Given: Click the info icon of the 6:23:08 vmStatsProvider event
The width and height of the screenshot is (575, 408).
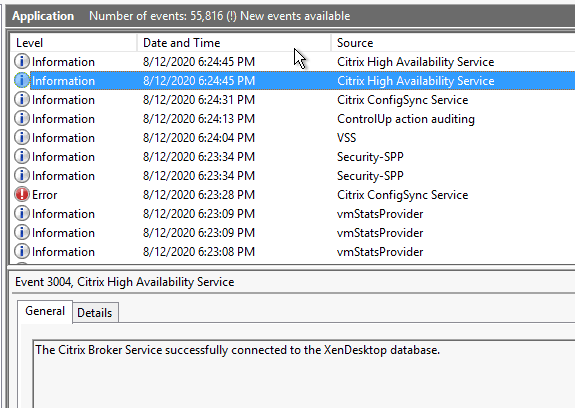Looking at the screenshot, I should click(22, 251).
